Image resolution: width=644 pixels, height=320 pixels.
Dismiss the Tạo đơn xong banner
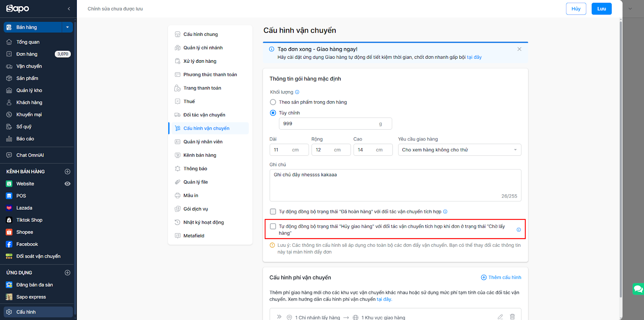[x=519, y=49]
